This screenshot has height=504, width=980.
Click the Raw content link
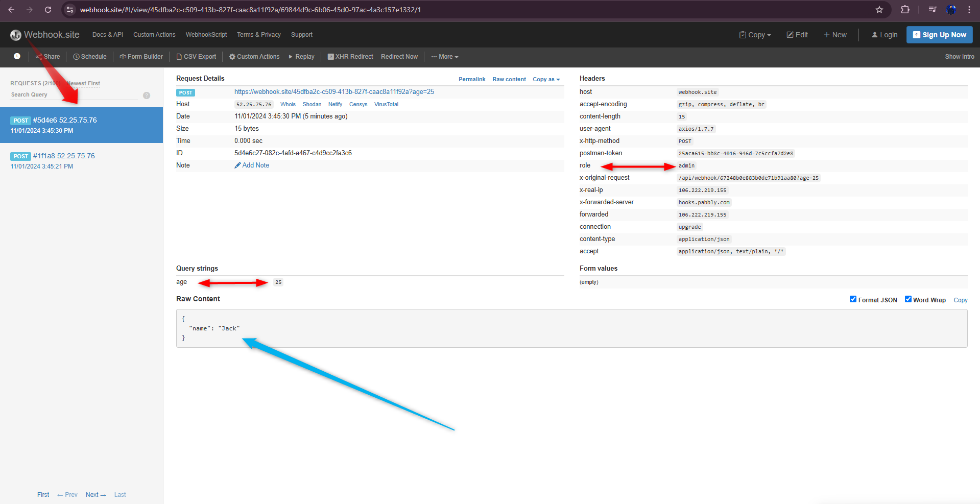click(509, 79)
